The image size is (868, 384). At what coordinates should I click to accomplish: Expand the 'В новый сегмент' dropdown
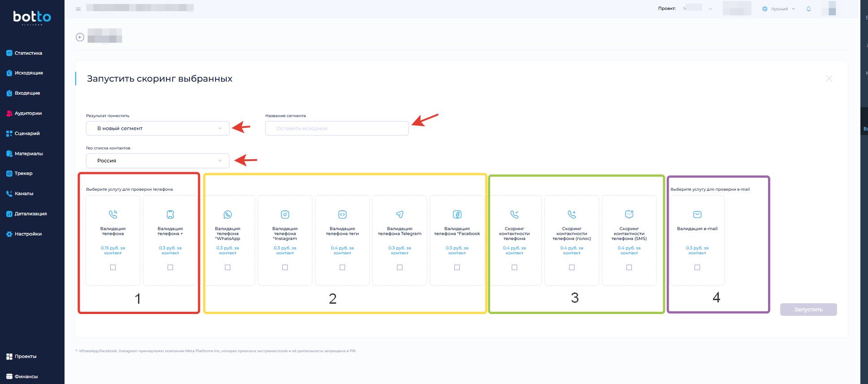(158, 128)
